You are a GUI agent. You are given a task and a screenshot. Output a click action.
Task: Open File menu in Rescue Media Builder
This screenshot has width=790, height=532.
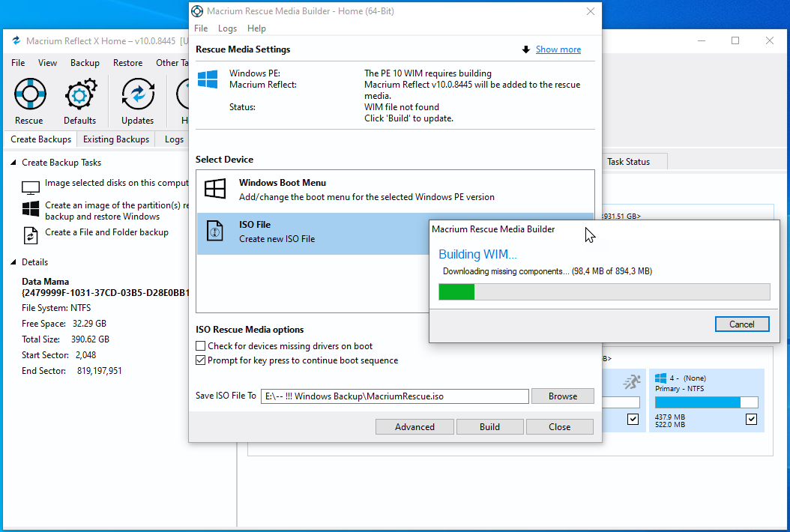[x=201, y=28]
